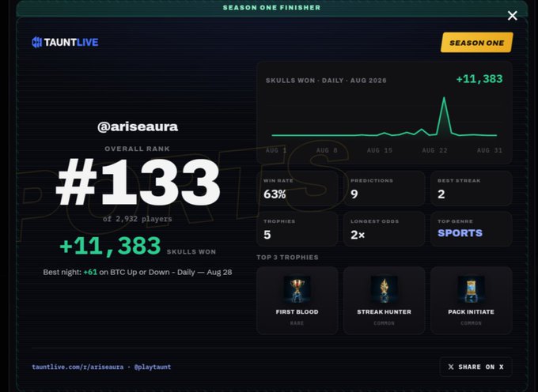Click the AUG 31 chart axis label
The width and height of the screenshot is (538, 392).
[490, 150]
